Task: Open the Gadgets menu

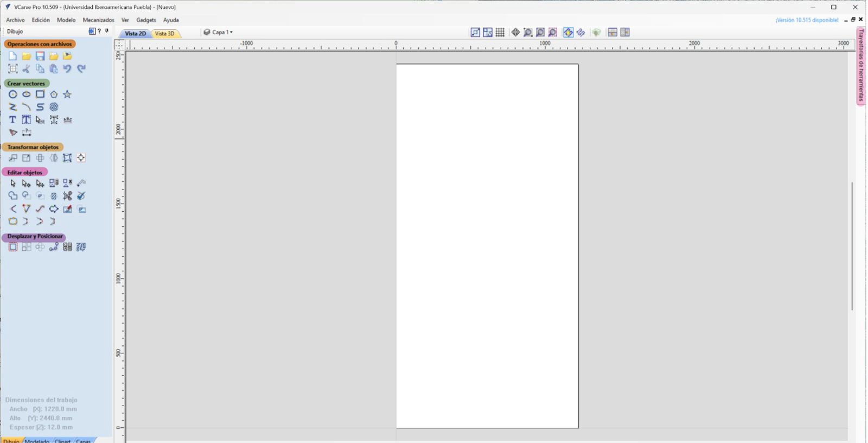Action: [x=146, y=20]
